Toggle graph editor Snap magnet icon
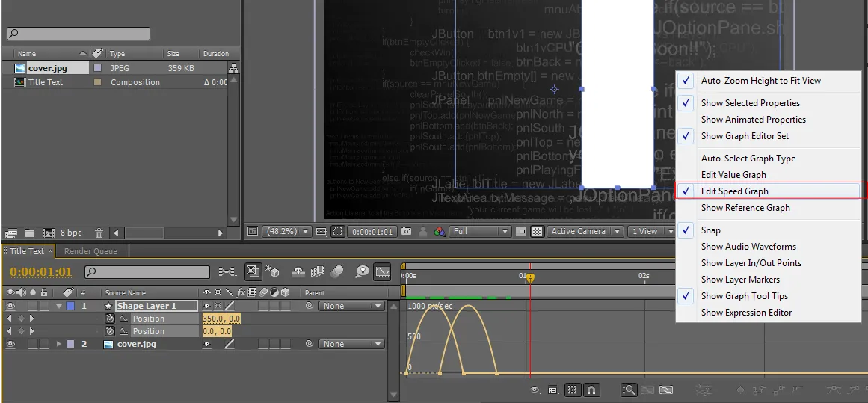Image resolution: width=868 pixels, height=403 pixels. [x=591, y=390]
